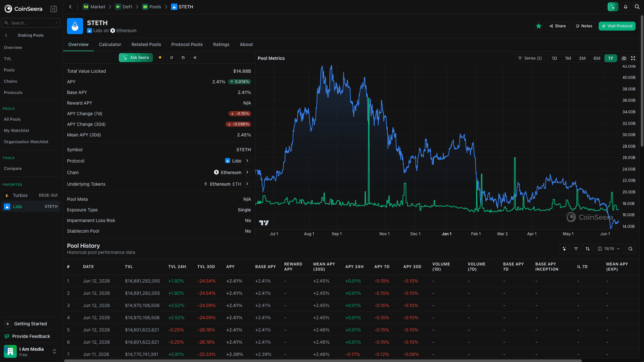This screenshot has height=362, width=644.
Task: Open the Series (2) selector
Action: point(530,58)
